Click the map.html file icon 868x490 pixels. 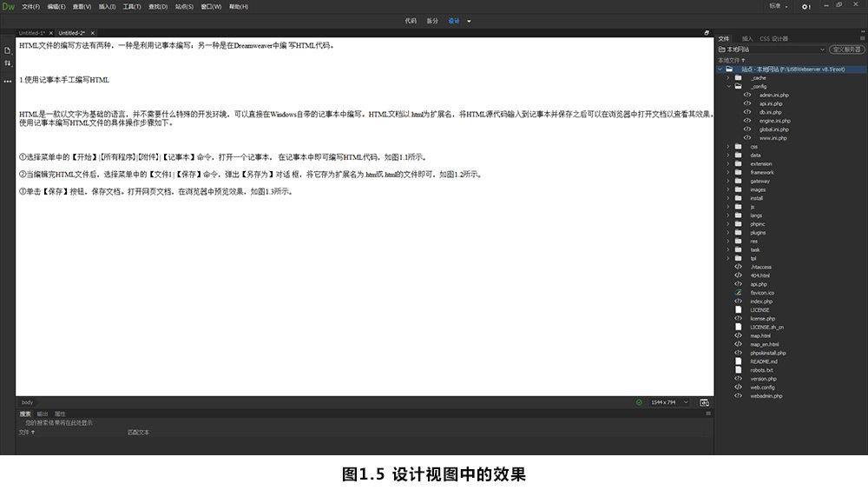point(738,335)
